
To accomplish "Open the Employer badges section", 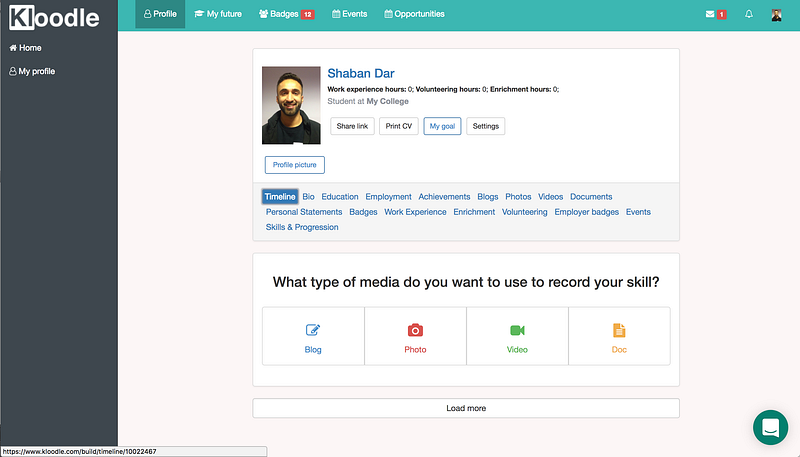I will point(586,212).
